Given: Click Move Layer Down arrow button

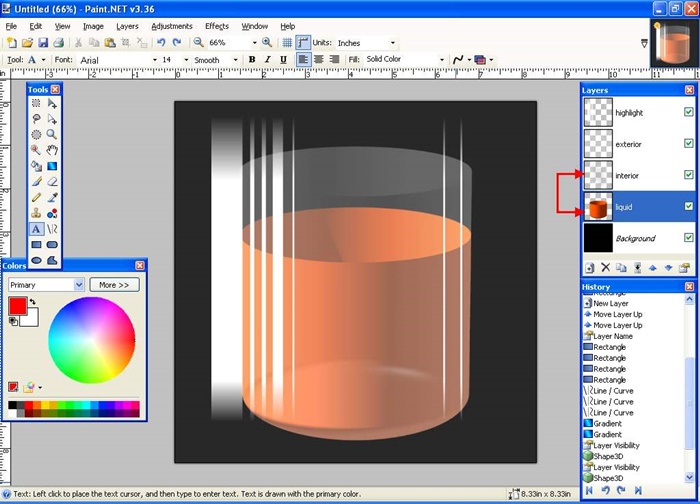Looking at the screenshot, I should tap(668, 267).
